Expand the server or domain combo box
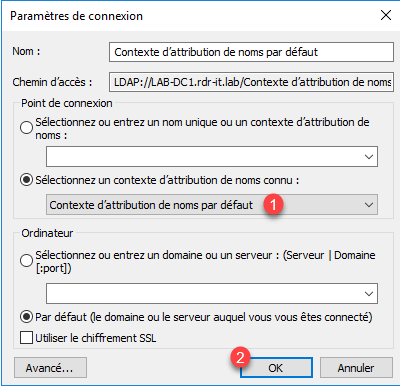 [x=369, y=294]
